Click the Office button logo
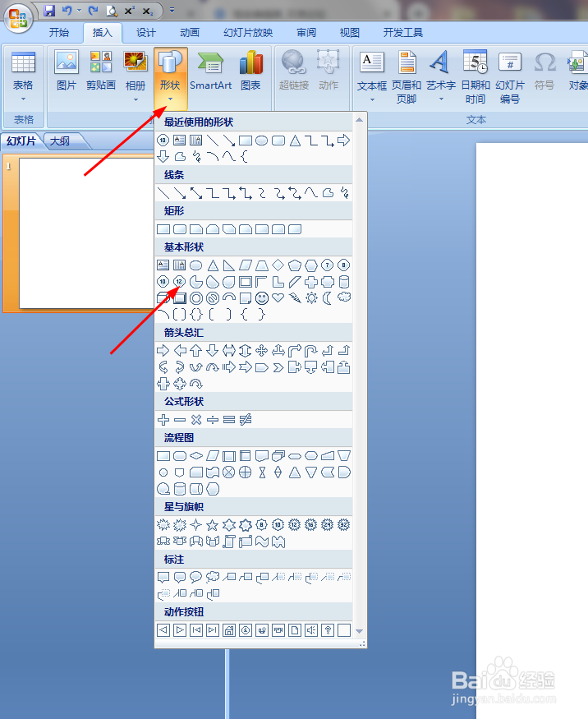The height and width of the screenshot is (719, 588). coord(18,18)
